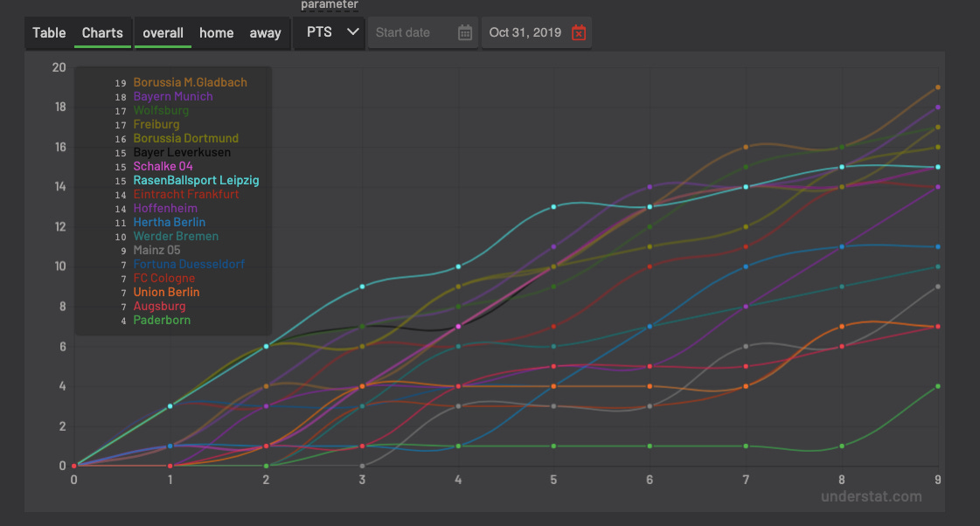This screenshot has height=526, width=980.
Task: Click Union Berlin legend entry
Action: pyautogui.click(x=166, y=292)
